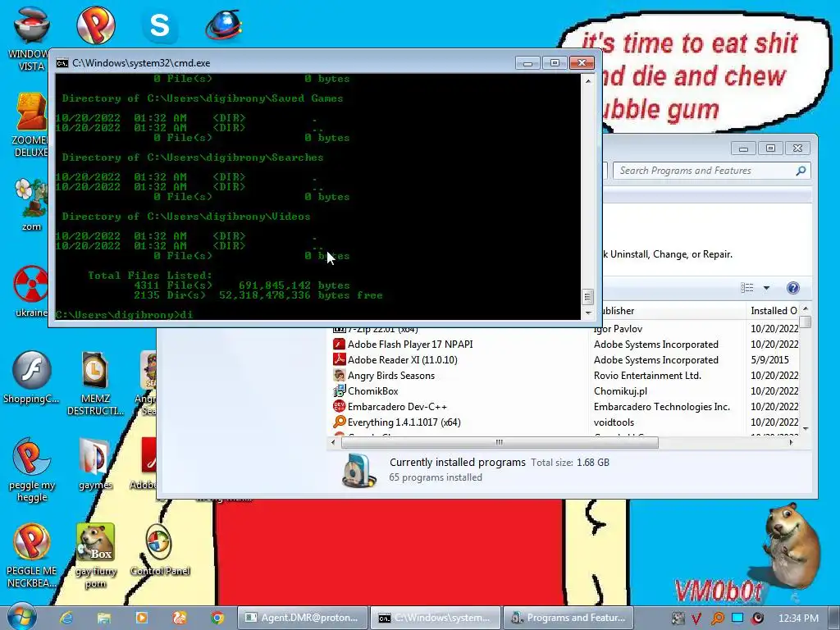Click the orange pinned taskbar icon
840x630 pixels.
(180, 618)
